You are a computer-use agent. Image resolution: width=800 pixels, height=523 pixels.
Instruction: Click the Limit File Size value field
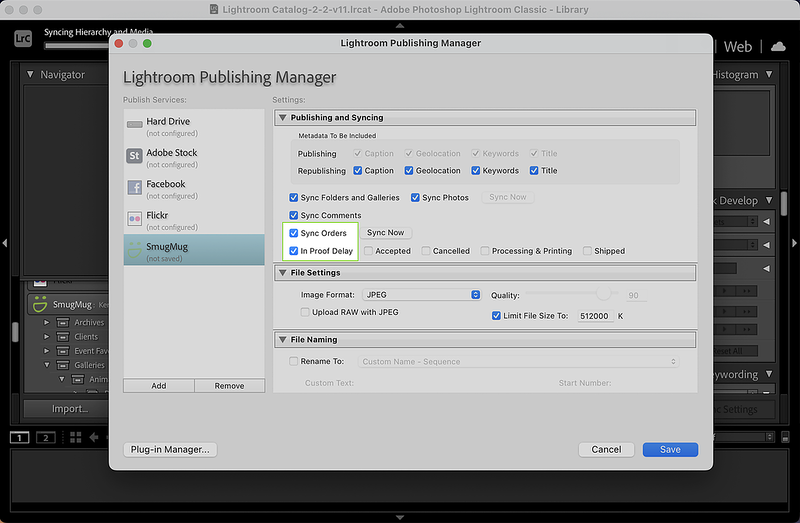(x=594, y=316)
